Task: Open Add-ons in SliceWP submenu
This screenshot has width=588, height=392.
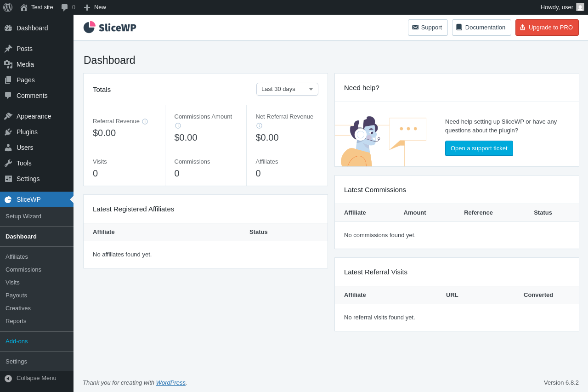Action: (17, 341)
